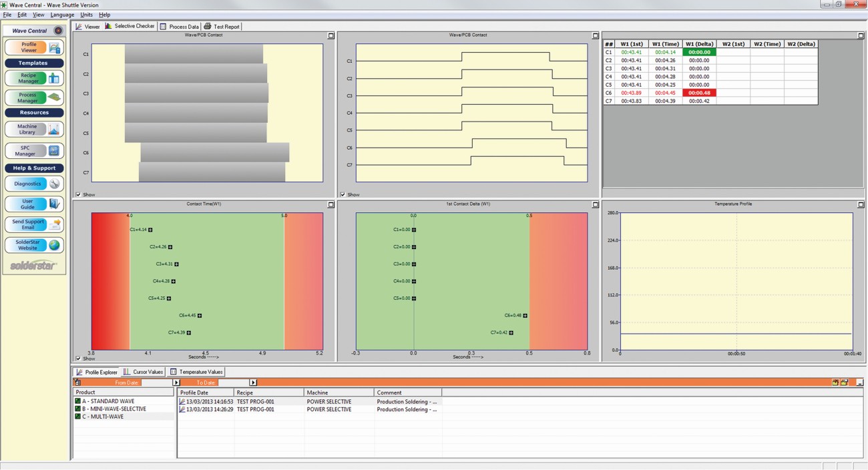Maximize the 1st Contact Delta (W1) panel

[596, 204]
